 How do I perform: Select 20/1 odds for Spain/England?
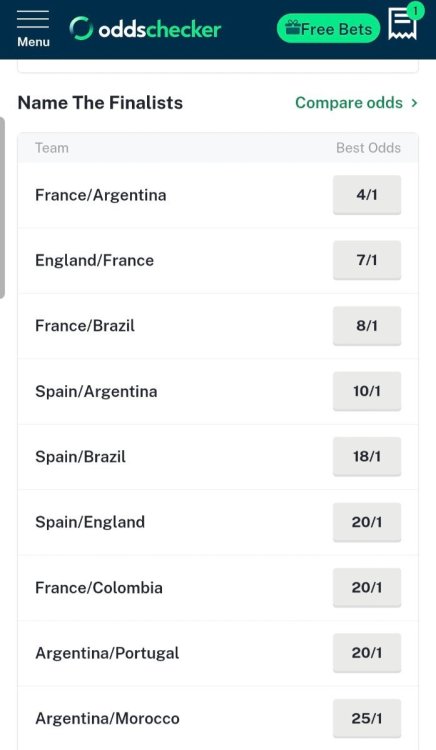(367, 522)
